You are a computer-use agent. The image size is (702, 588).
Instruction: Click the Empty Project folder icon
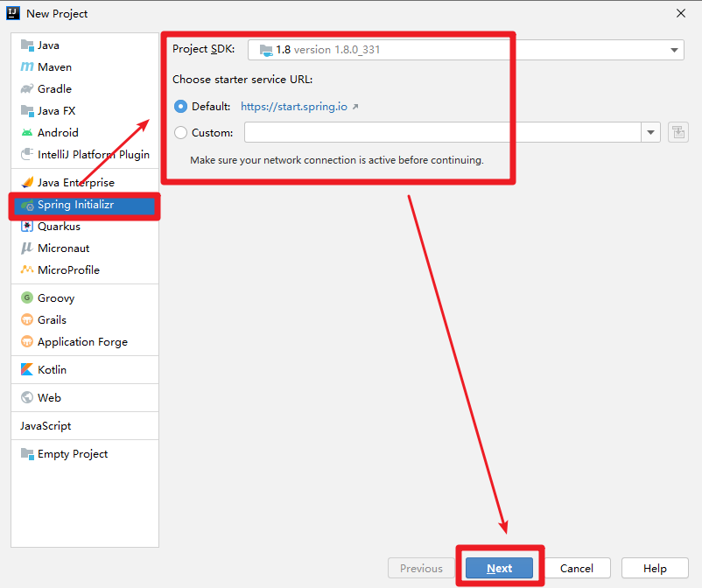pos(27,454)
